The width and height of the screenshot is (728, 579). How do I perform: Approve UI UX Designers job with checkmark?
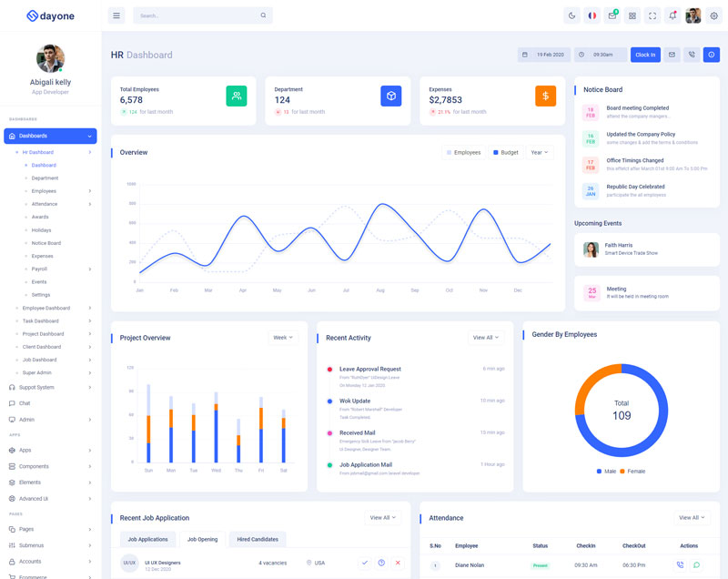pos(365,563)
